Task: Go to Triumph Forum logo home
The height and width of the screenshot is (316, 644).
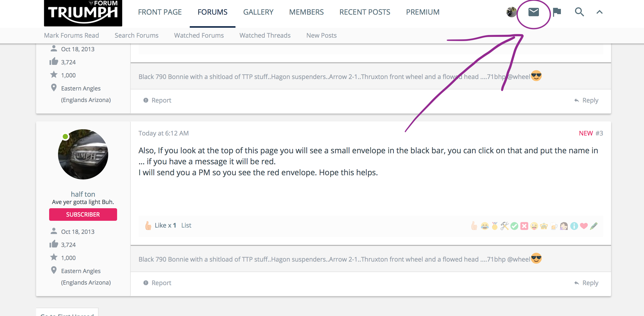Action: pos(83,13)
